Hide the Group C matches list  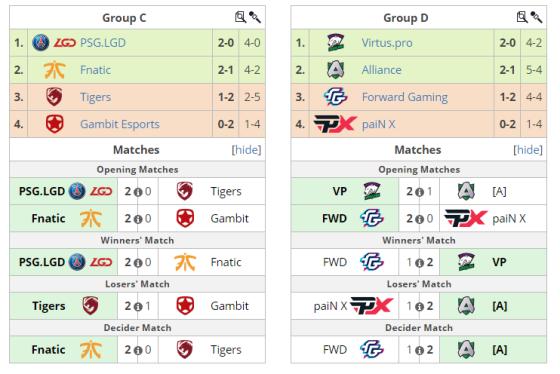click(246, 150)
